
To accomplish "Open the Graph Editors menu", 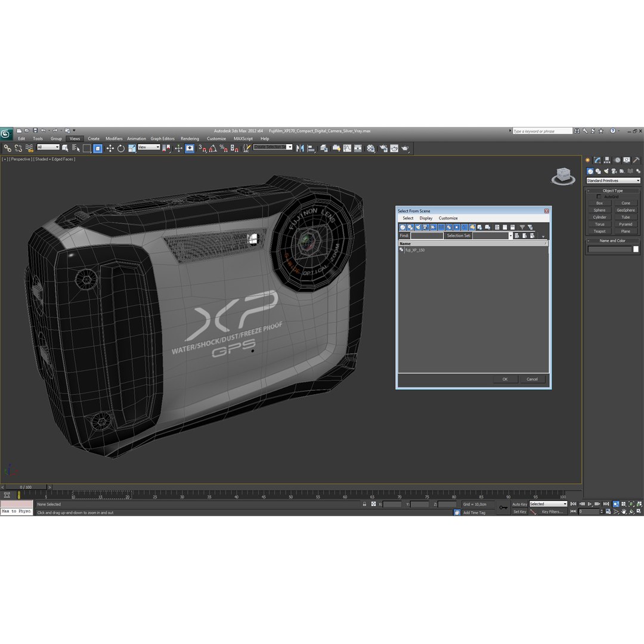I will 162,139.
